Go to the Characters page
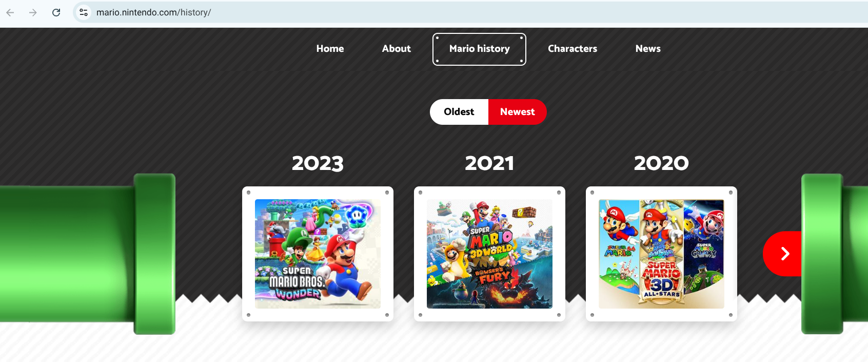The width and height of the screenshot is (868, 362). point(573,49)
